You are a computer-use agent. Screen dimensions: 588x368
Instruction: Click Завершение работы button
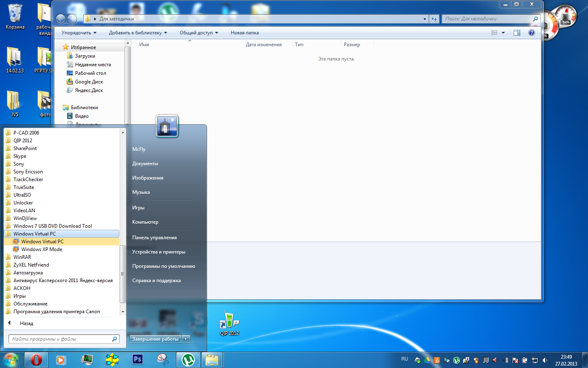(156, 339)
